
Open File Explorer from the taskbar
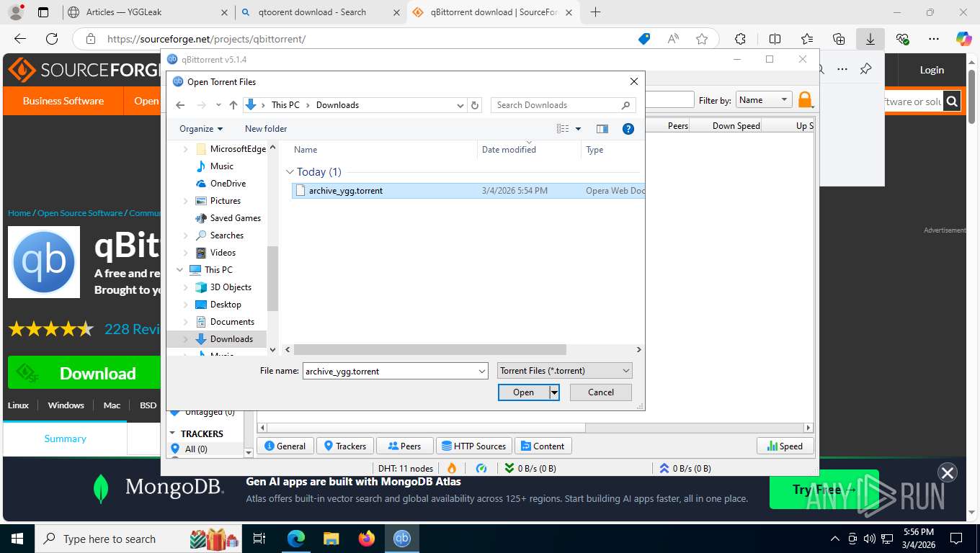click(x=331, y=539)
